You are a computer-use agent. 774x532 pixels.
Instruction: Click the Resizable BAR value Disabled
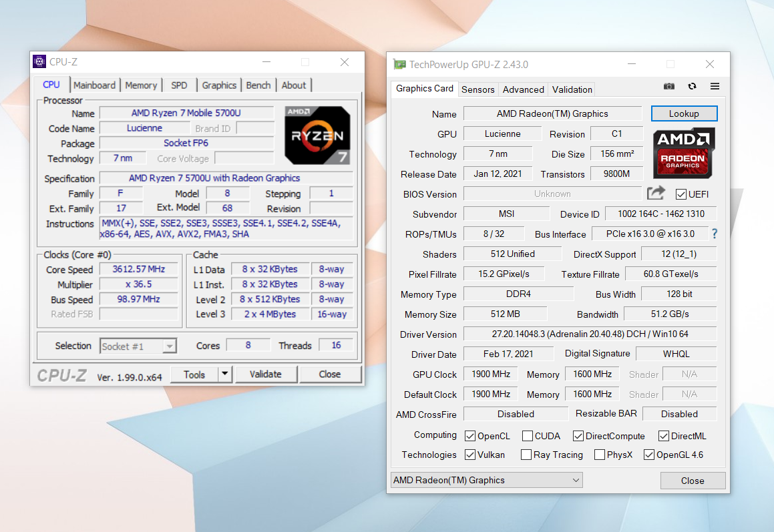tap(679, 414)
